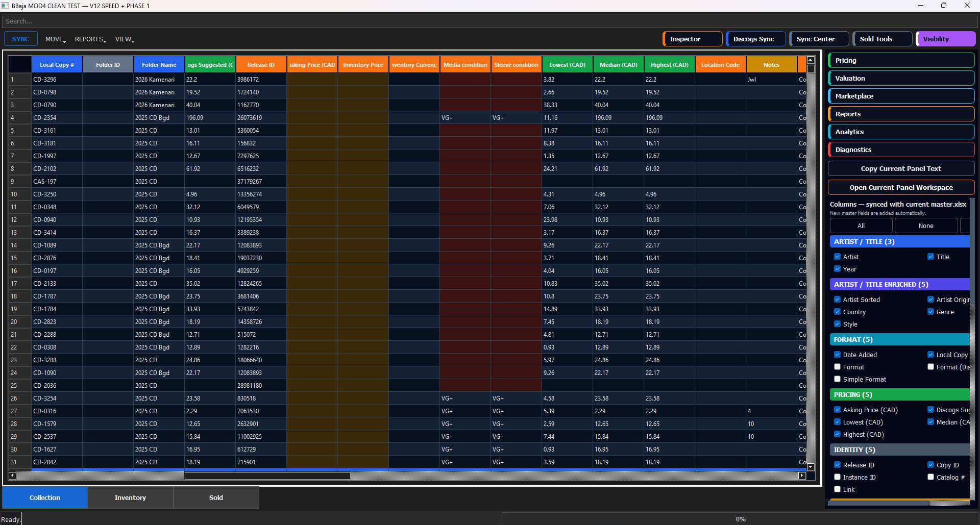Select All columns button

point(861,226)
